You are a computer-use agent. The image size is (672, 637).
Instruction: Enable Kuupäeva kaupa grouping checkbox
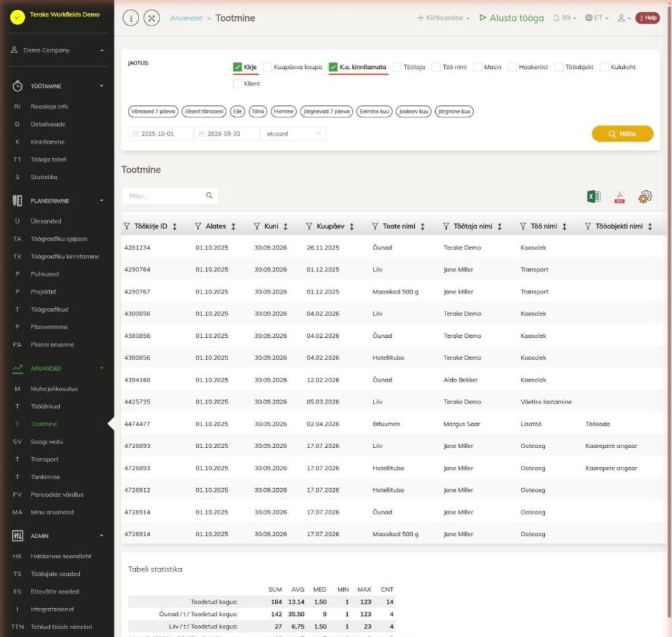[268, 67]
